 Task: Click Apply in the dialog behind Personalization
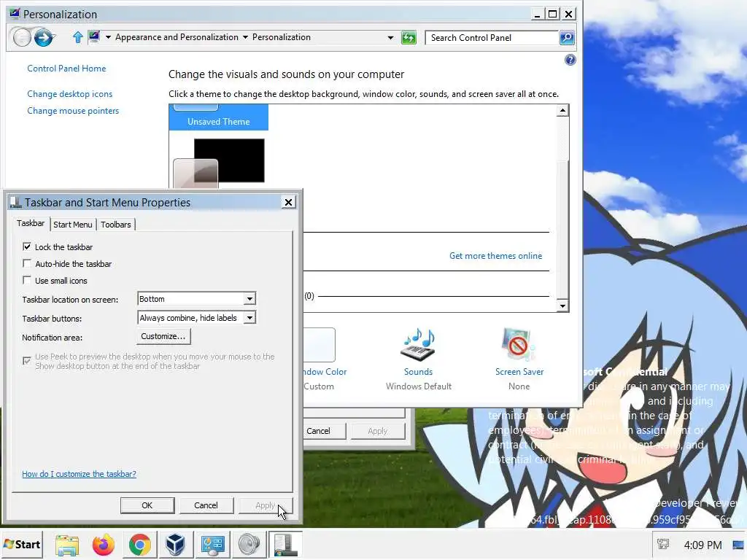[378, 431]
